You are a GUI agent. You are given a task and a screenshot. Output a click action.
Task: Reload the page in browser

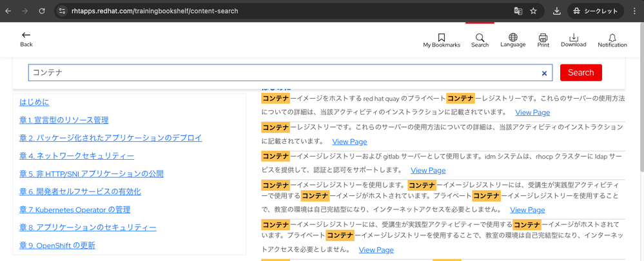coord(42,11)
